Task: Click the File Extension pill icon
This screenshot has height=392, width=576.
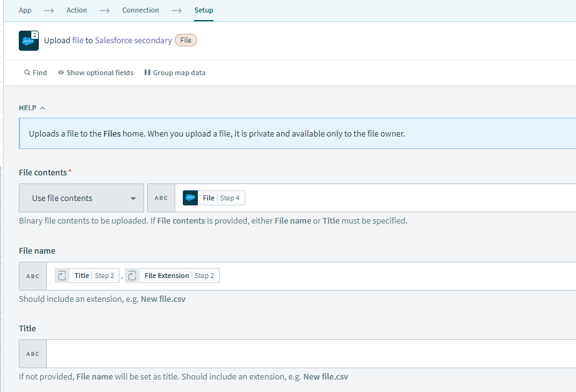Action: [132, 276]
